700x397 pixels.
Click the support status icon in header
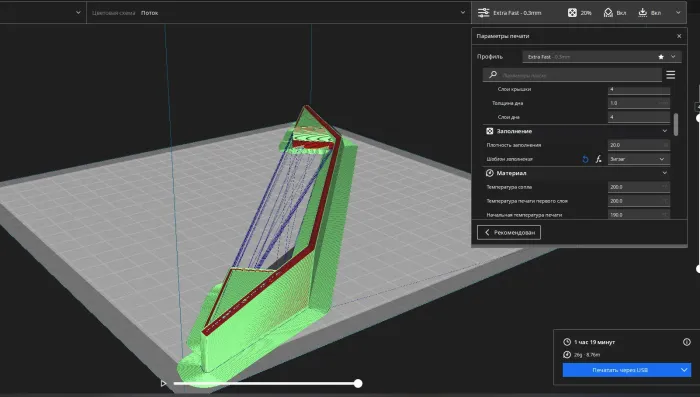(x=608, y=13)
